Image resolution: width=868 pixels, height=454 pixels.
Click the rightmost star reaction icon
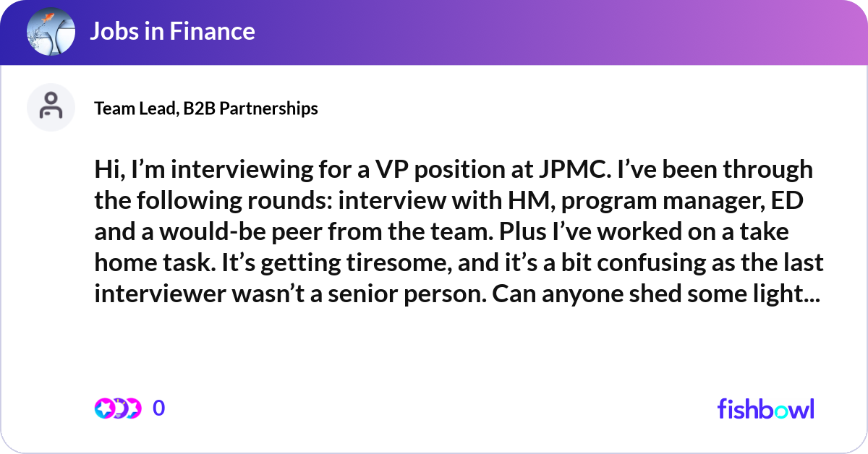coord(132,408)
